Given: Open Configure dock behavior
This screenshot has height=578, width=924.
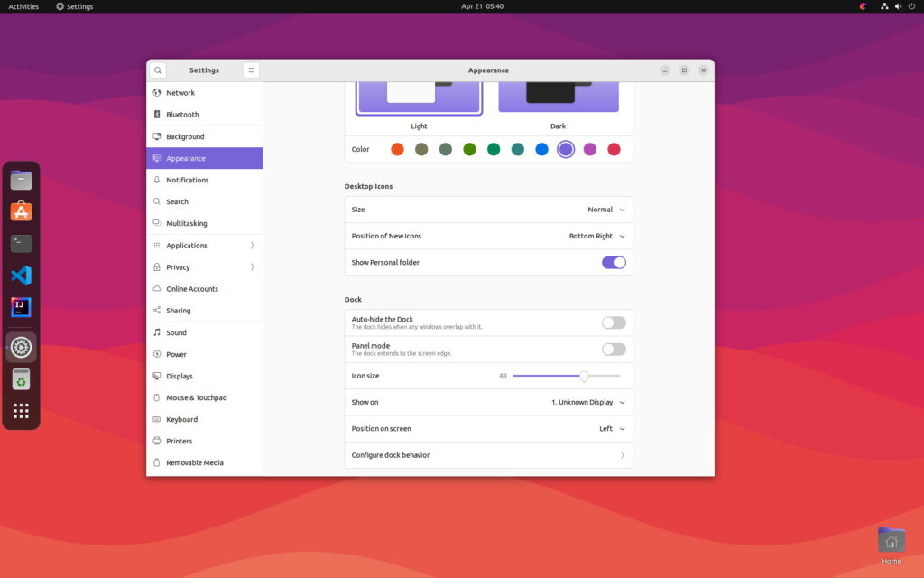Looking at the screenshot, I should point(488,455).
